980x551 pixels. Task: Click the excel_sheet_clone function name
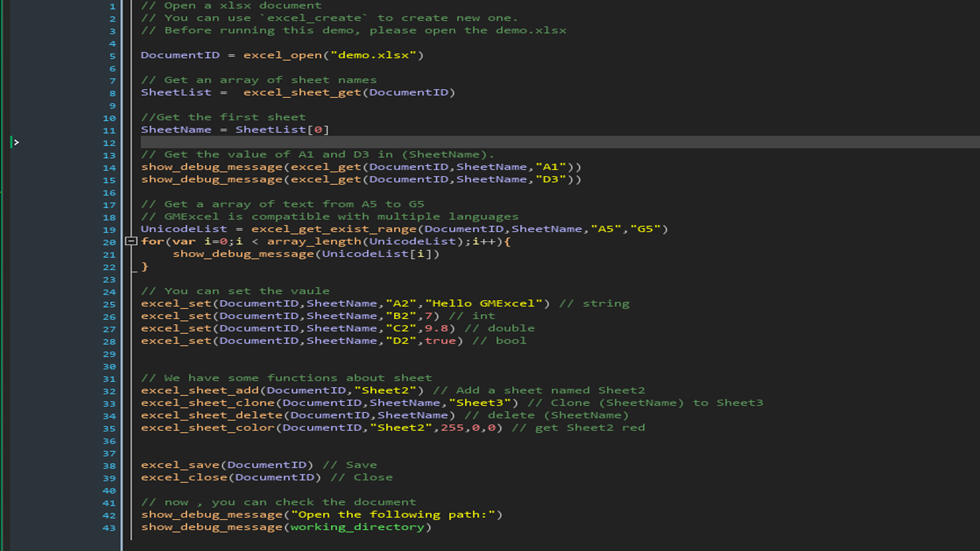coord(208,403)
